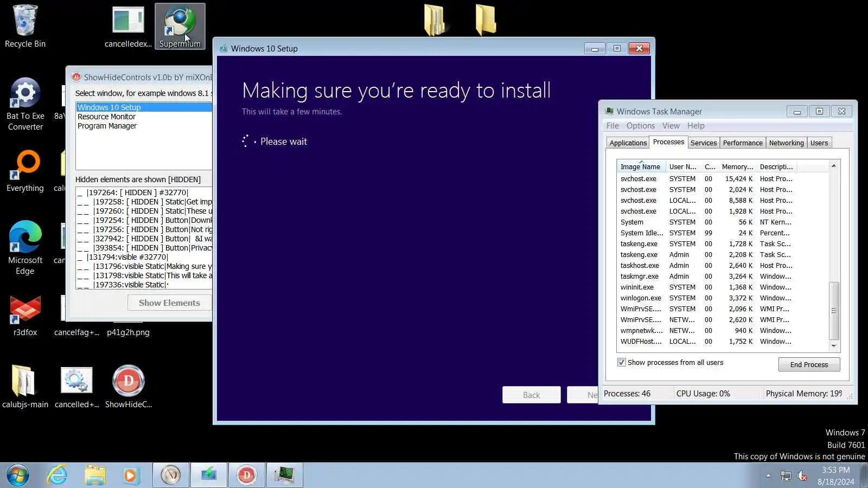Screen dimensions: 868x488
Task: Select the hidden element row 197264 #32770
Action: pyautogui.click(x=144, y=192)
